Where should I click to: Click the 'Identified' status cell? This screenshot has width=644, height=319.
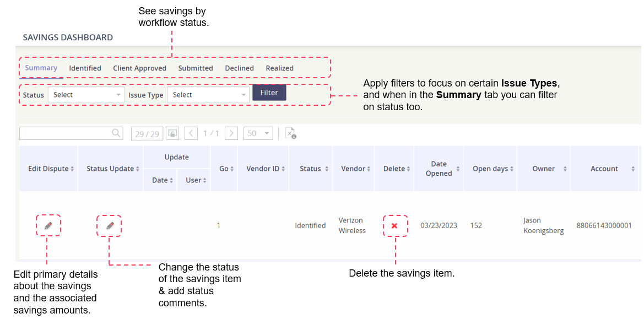coord(310,225)
